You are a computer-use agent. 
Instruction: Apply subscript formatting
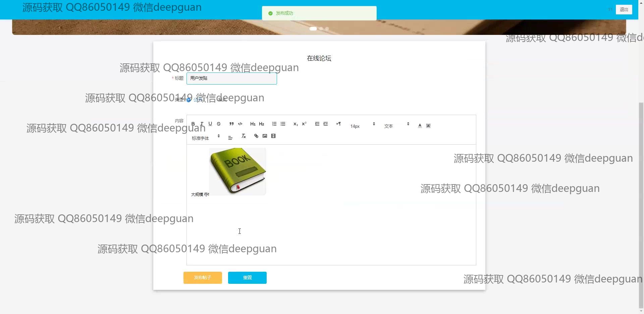(296, 124)
